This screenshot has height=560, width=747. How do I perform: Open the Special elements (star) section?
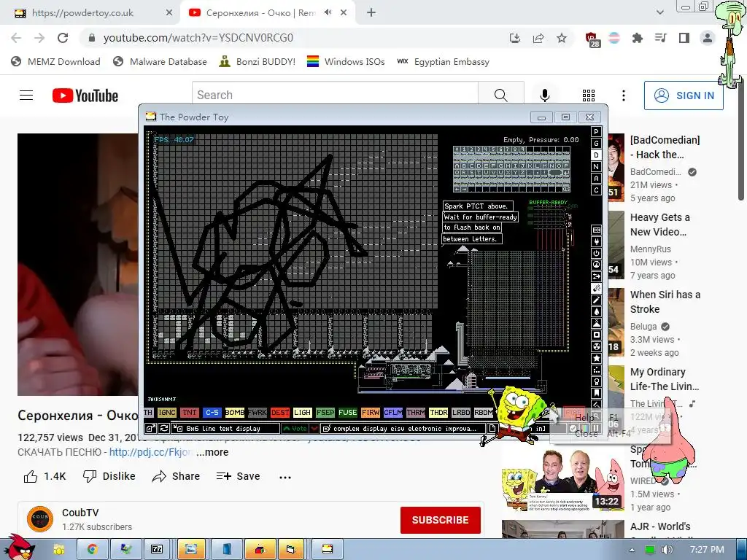596,358
